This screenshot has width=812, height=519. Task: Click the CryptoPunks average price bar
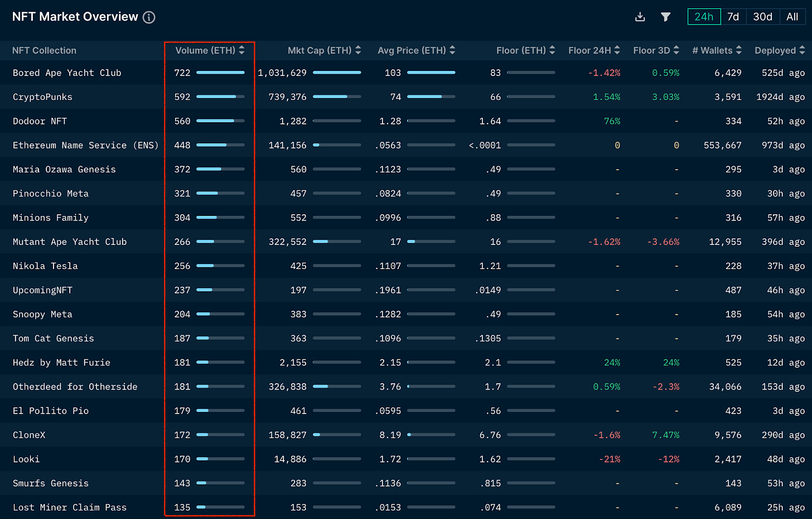click(431, 97)
